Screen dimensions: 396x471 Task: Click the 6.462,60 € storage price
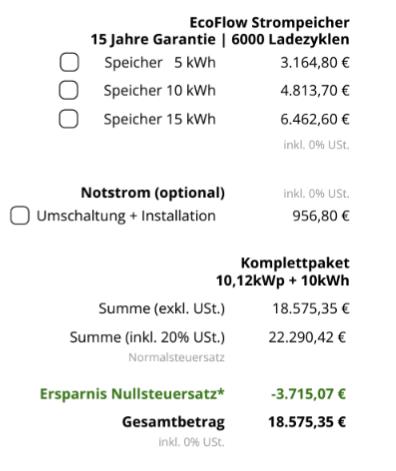pos(315,119)
